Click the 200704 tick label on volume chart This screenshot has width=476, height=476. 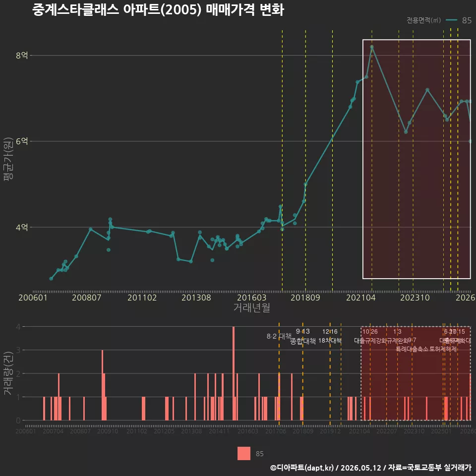tap(53, 431)
